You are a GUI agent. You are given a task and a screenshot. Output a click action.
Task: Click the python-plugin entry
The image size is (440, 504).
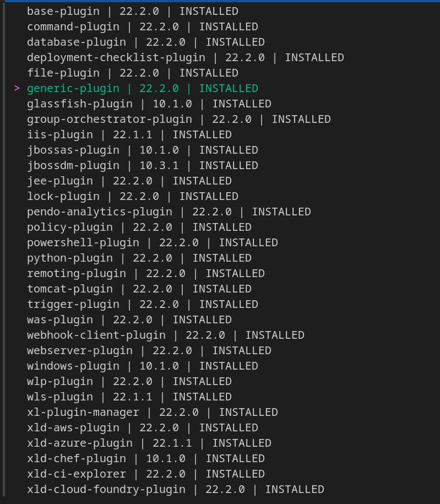pos(139,258)
